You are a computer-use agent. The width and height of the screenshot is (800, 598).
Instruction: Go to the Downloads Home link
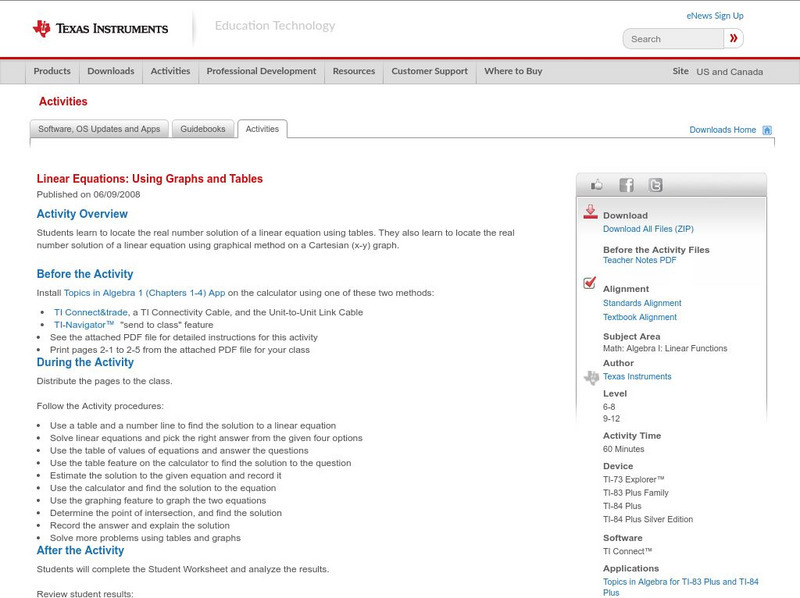[722, 130]
